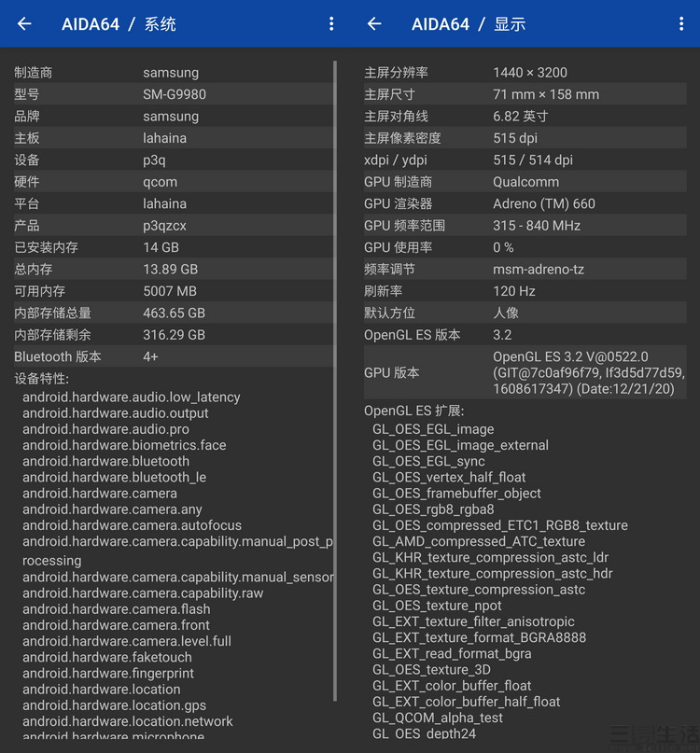Click android.hardware.audio.output entry
The width and height of the screenshot is (700, 753).
(116, 413)
